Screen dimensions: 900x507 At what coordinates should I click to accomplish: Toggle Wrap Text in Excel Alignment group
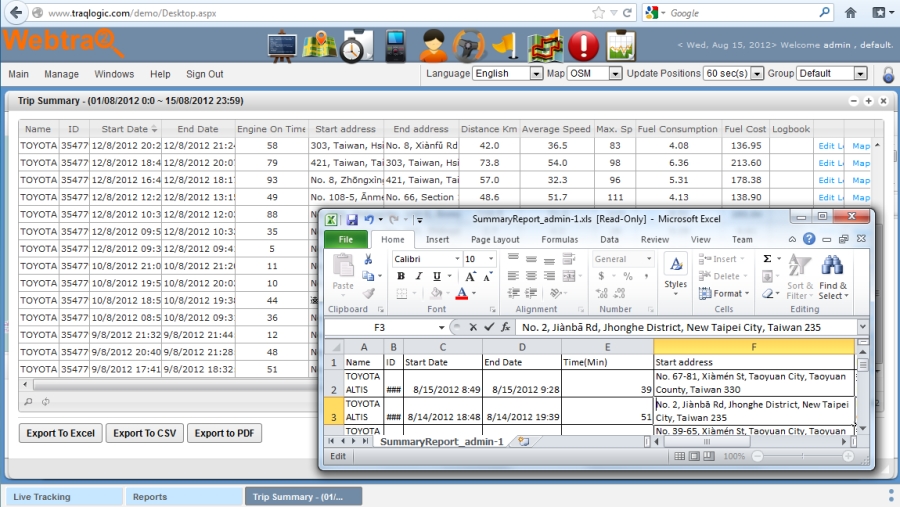click(568, 259)
